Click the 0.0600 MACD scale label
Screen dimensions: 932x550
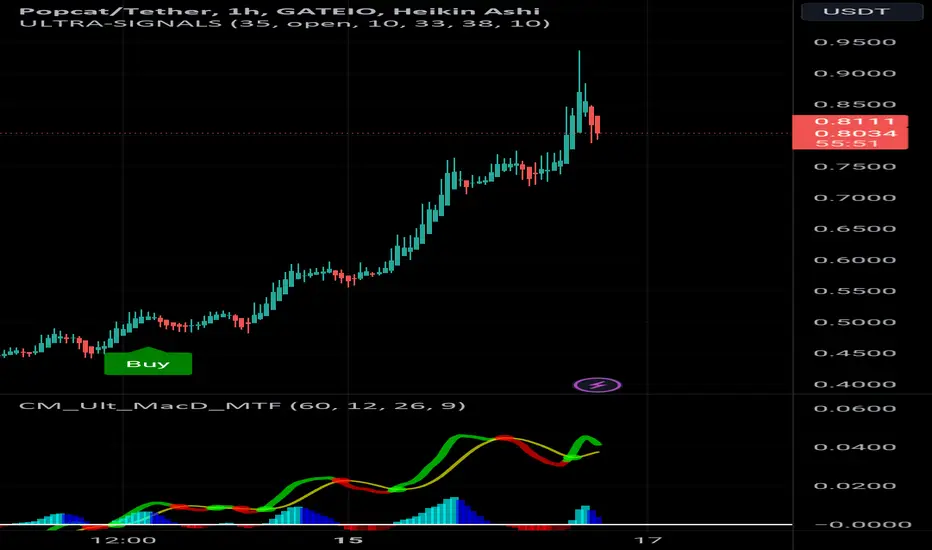(855, 408)
